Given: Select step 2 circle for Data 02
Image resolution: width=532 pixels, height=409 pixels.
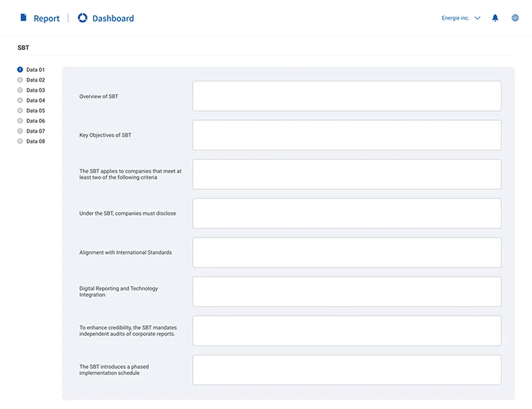Looking at the screenshot, I should click(20, 80).
